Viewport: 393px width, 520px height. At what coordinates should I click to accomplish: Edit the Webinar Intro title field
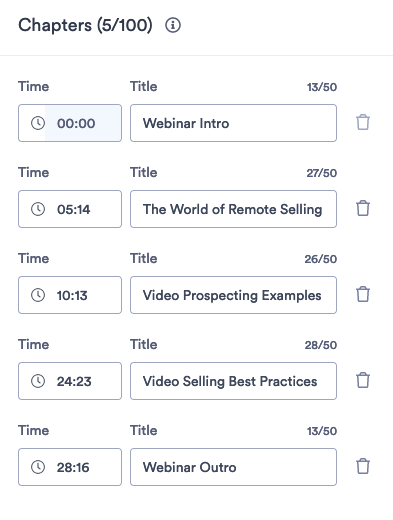[x=233, y=123]
